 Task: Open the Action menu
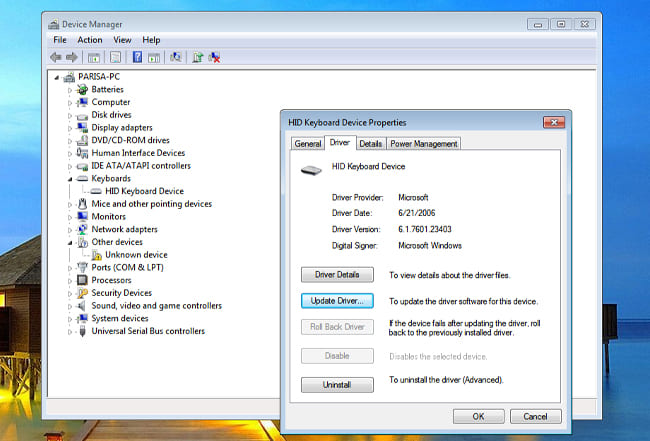click(90, 40)
